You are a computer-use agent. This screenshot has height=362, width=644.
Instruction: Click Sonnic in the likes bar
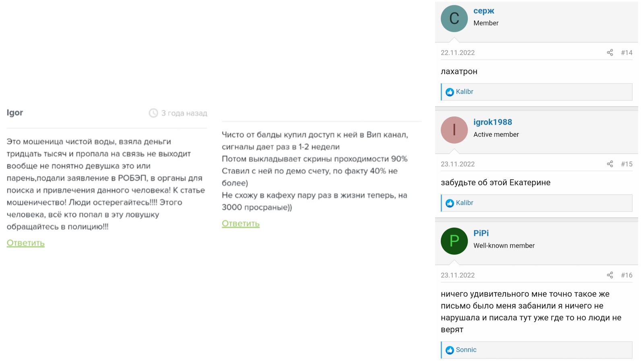click(466, 350)
